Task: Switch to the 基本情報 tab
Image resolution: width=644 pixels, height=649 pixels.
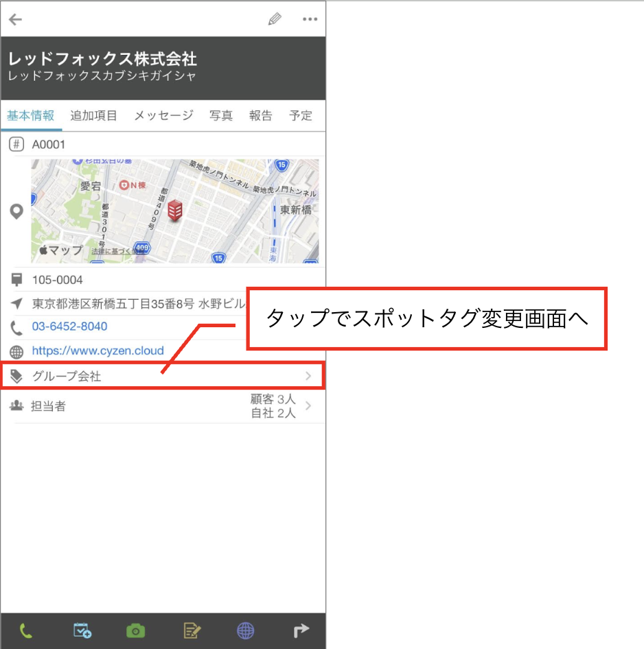Action: coord(31,115)
